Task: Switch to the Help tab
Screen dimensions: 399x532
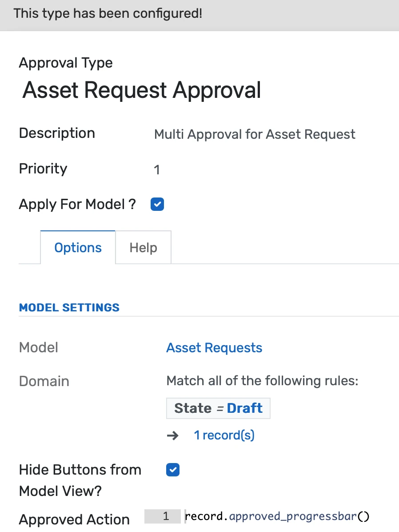Action: [143, 247]
